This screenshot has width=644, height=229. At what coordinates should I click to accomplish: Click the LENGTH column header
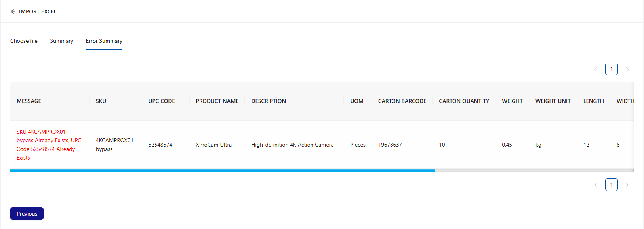pyautogui.click(x=593, y=101)
